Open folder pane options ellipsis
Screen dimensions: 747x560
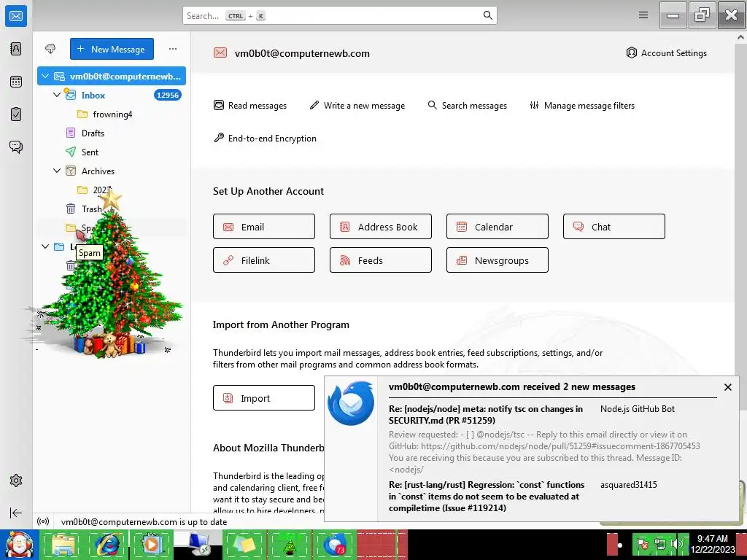172,49
